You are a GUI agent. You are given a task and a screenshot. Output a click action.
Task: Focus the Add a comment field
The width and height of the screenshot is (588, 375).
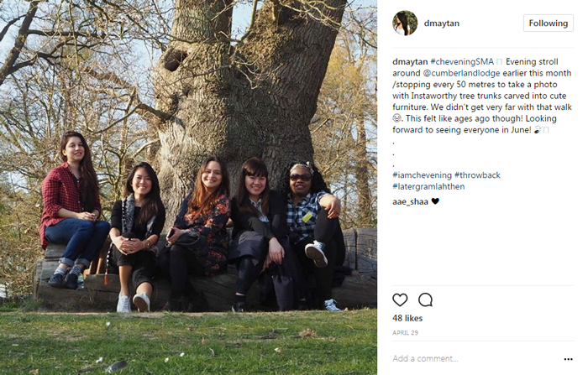476,358
